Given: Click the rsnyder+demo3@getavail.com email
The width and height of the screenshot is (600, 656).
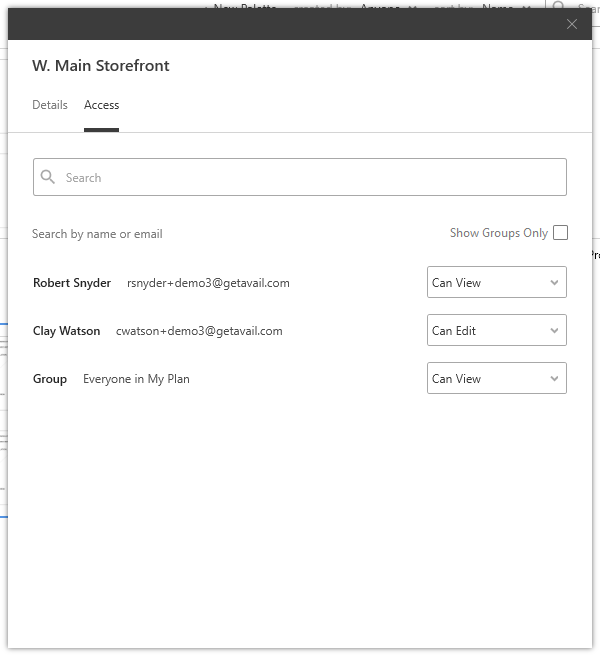Looking at the screenshot, I should tap(208, 283).
